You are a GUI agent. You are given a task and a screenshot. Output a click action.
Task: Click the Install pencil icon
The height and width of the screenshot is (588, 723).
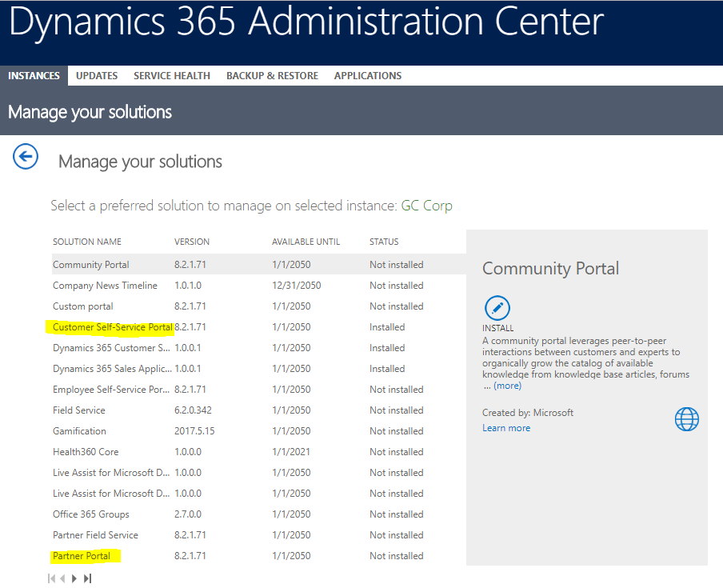[497, 308]
